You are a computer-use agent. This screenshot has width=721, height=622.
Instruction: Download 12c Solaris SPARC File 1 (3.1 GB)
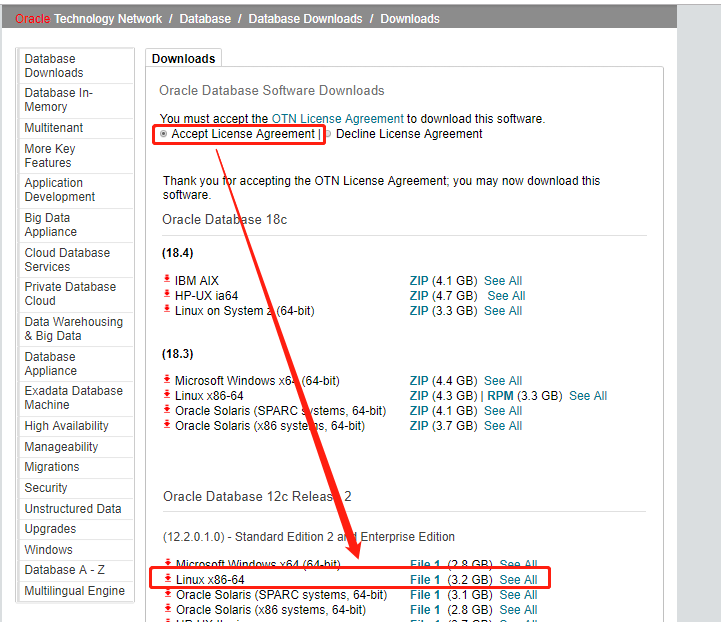pyautogui.click(x=425, y=595)
